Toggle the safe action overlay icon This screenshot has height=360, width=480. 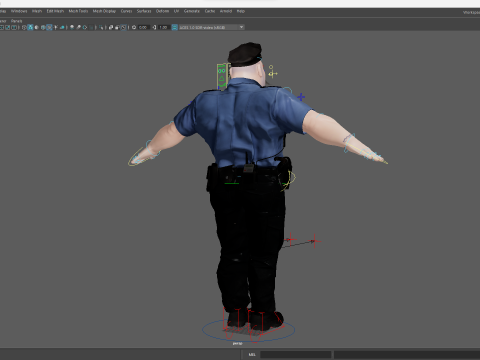click(x=7, y=27)
